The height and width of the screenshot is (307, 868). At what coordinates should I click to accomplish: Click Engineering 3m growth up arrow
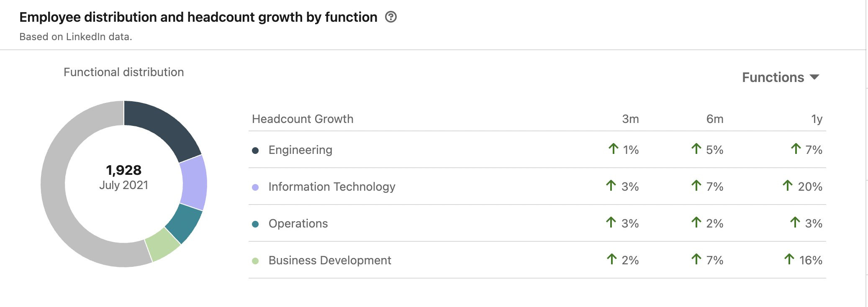[x=614, y=148]
